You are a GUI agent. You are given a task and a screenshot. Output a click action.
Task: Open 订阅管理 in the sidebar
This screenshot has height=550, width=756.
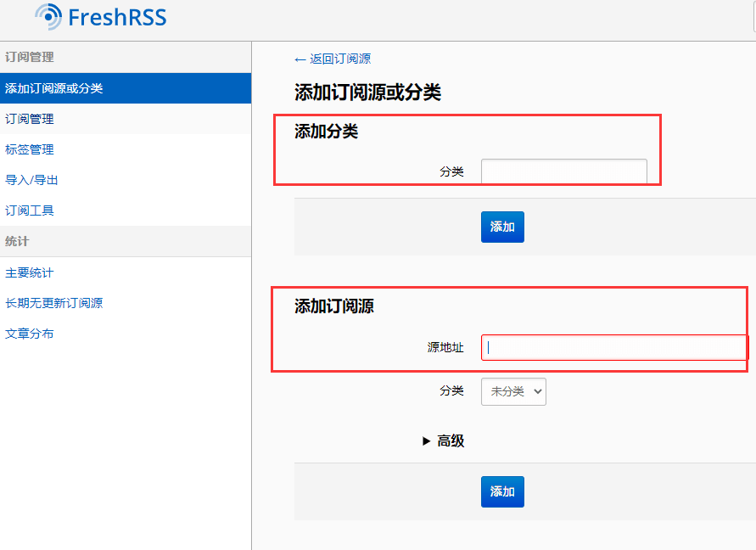(30, 119)
